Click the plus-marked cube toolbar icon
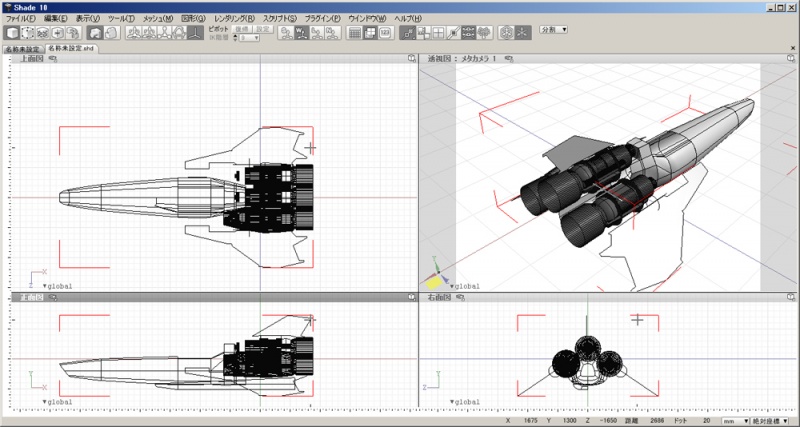 (x=58, y=33)
